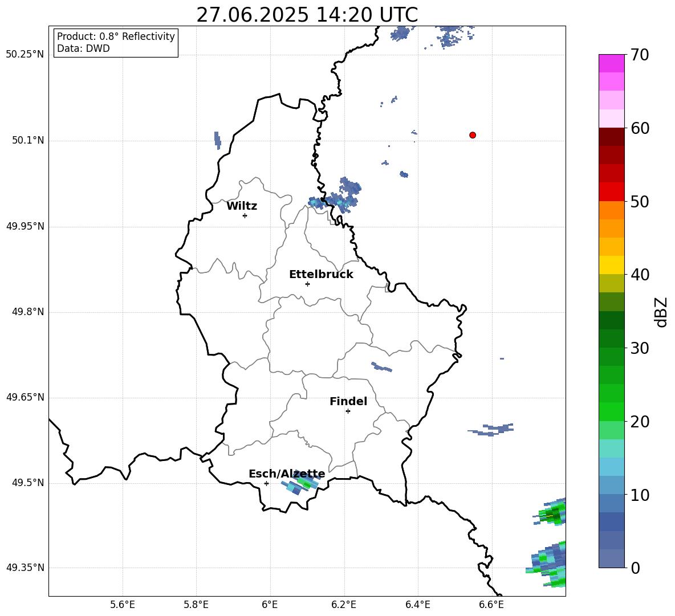The width and height of the screenshot is (675, 616).
Task: Click the radar echo east of Esch/Alzette
Action: click(x=301, y=483)
